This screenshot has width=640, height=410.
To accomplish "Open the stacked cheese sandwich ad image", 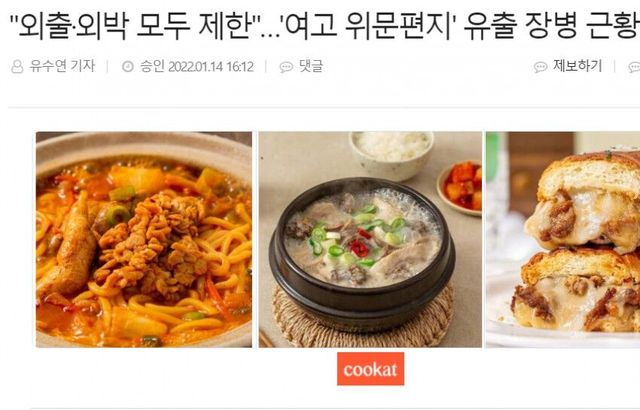I will (x=563, y=239).
